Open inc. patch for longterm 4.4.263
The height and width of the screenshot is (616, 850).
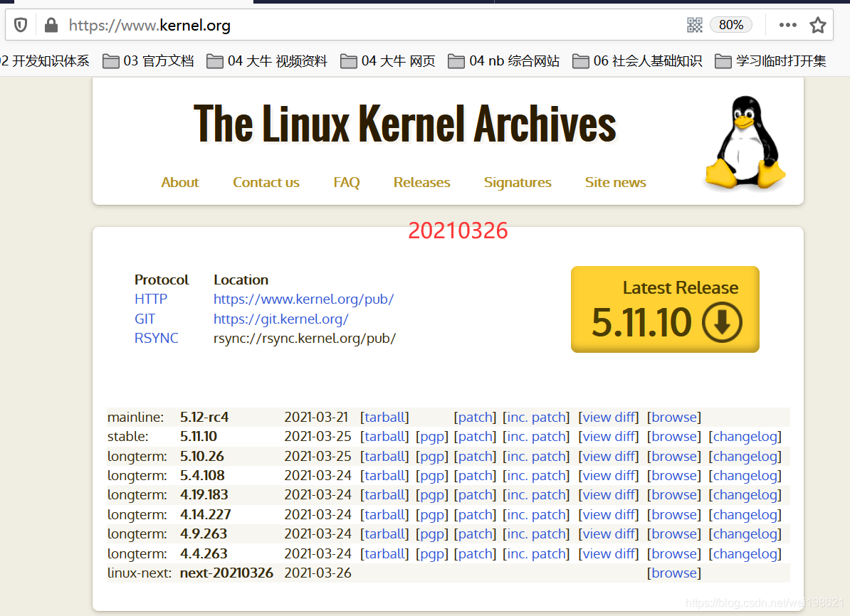[536, 553]
